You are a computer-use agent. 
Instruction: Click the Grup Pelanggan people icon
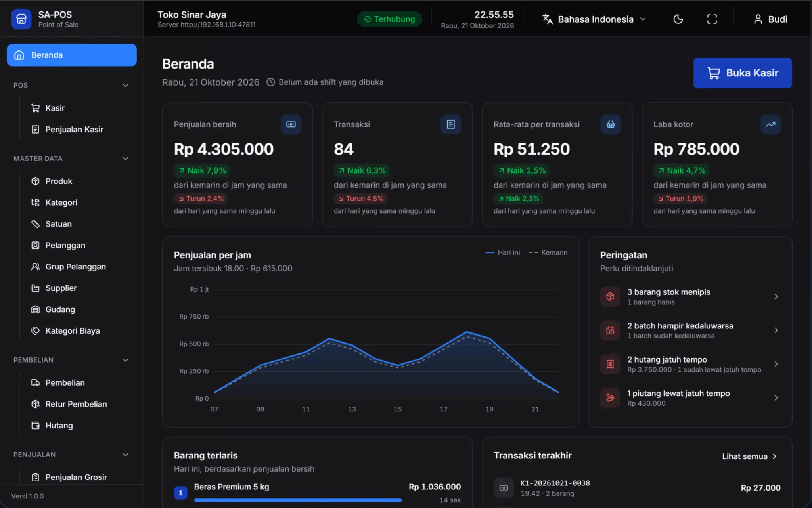pos(35,267)
